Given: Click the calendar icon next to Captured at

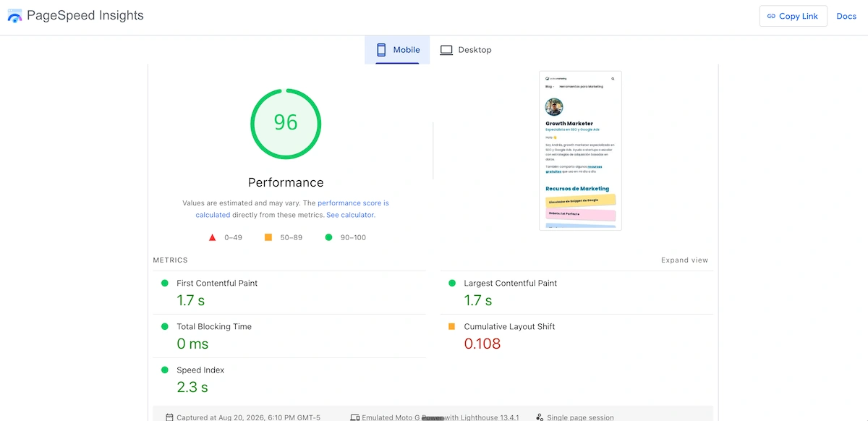Looking at the screenshot, I should pos(169,417).
